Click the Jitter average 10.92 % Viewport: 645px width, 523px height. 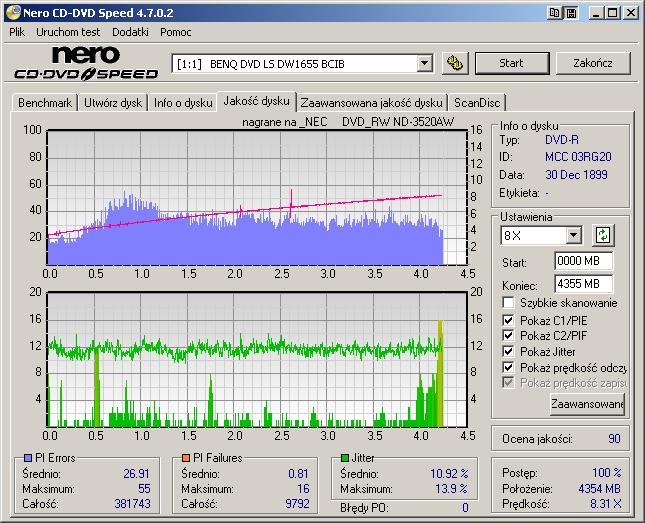pos(449,474)
